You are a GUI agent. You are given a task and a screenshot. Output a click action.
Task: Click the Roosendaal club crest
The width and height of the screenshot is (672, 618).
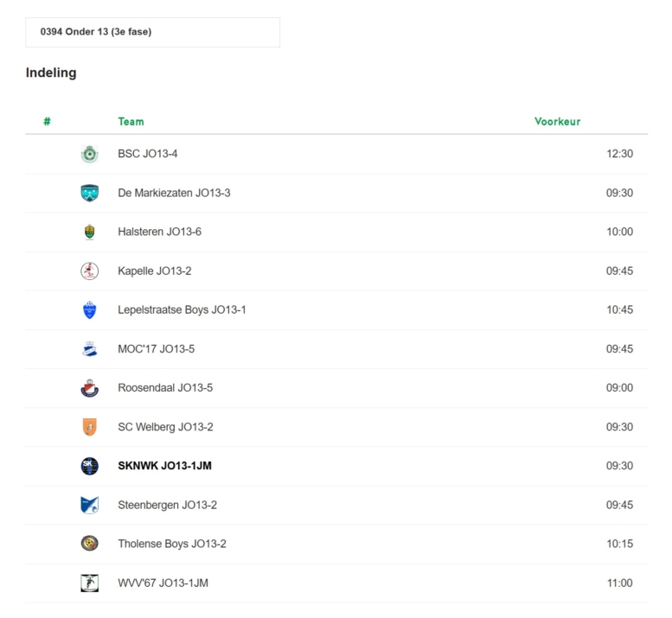[90, 388]
